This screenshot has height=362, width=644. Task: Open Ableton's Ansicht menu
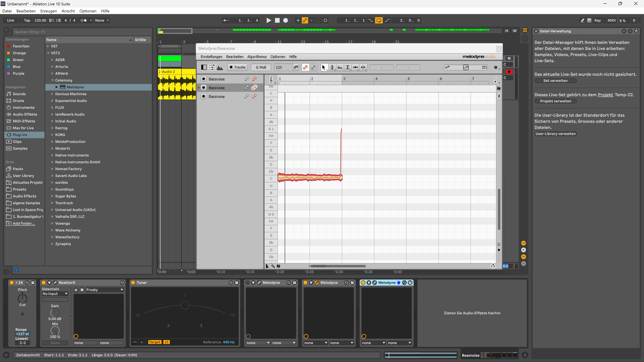68,11
